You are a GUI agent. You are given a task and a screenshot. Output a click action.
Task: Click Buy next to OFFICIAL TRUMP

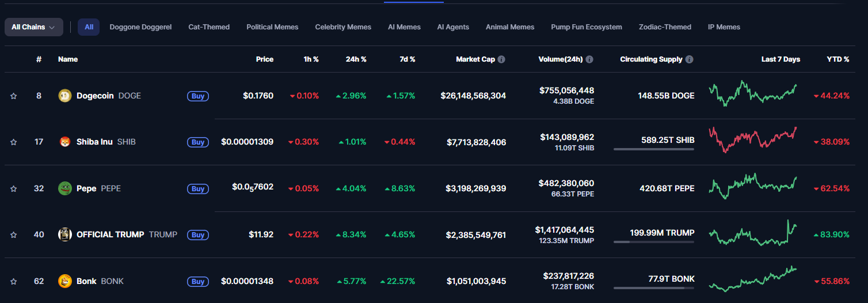198,235
